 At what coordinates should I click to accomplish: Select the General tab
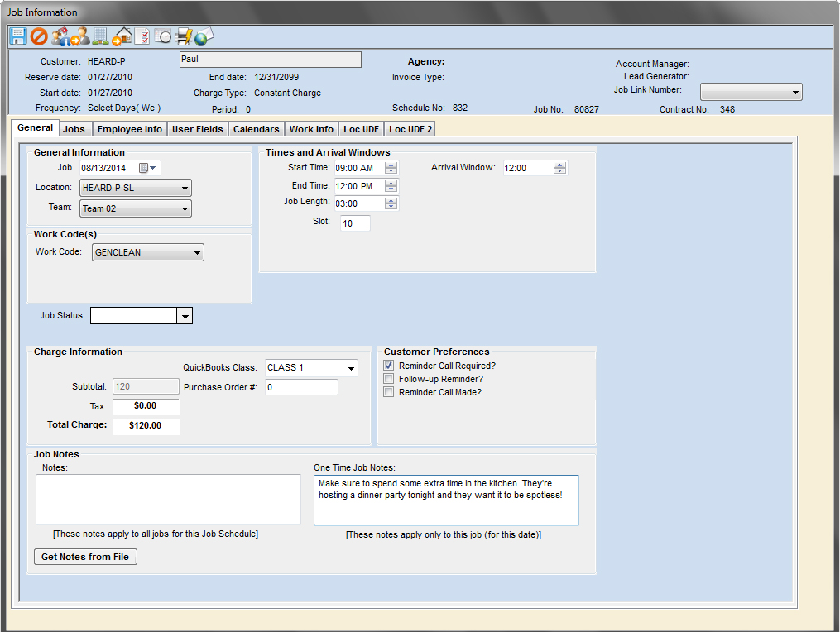(x=35, y=127)
